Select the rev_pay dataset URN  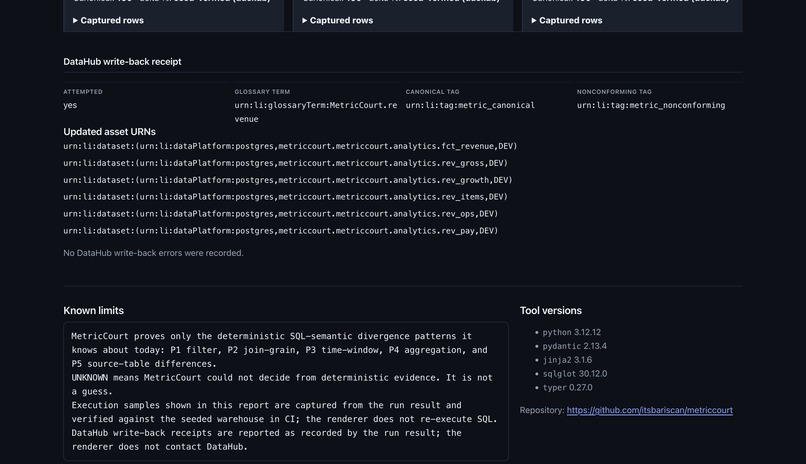click(281, 231)
